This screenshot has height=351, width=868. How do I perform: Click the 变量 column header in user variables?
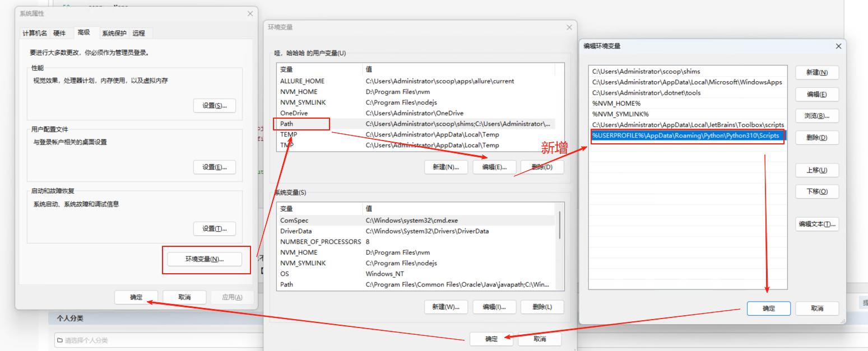click(x=319, y=69)
